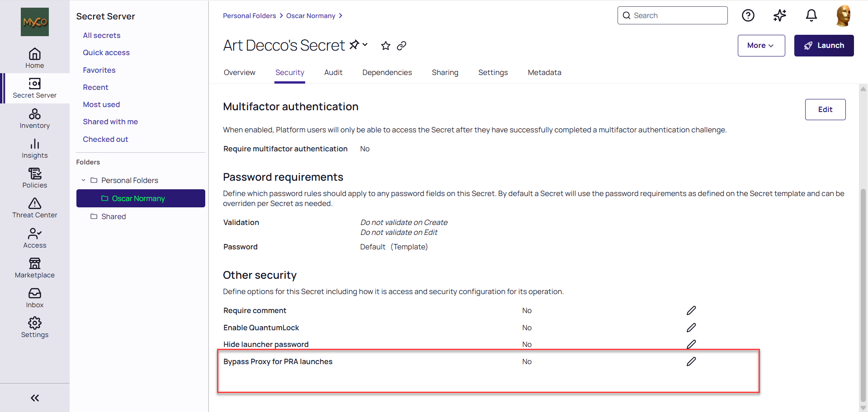Edit the Enable QuantumLock pencil icon
Viewport: 868px width, 412px height.
[691, 328]
